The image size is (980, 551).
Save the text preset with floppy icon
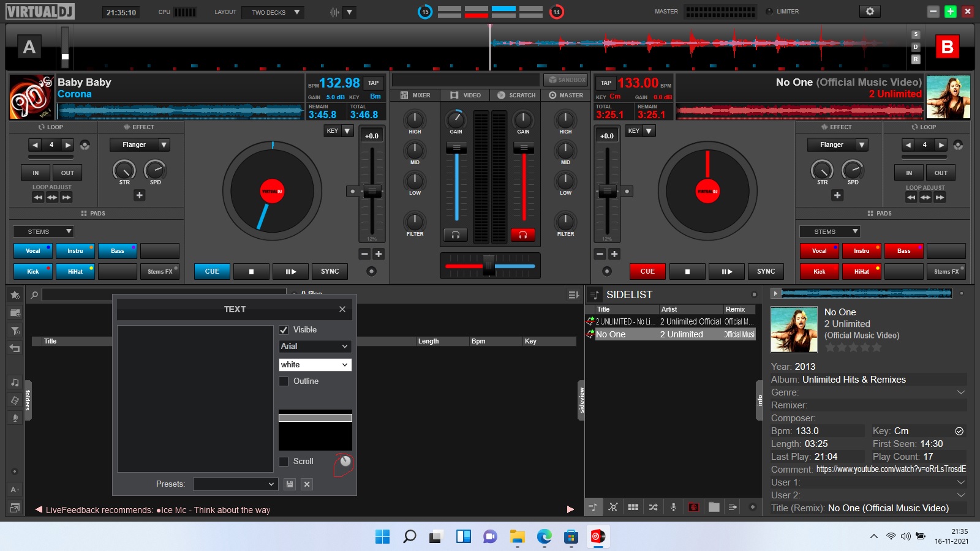click(290, 484)
